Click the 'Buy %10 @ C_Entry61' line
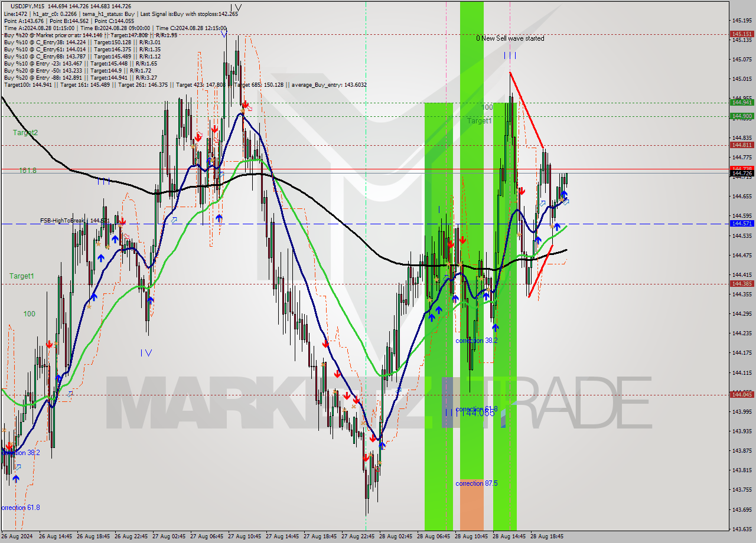The width and height of the screenshot is (756, 543). (82, 49)
